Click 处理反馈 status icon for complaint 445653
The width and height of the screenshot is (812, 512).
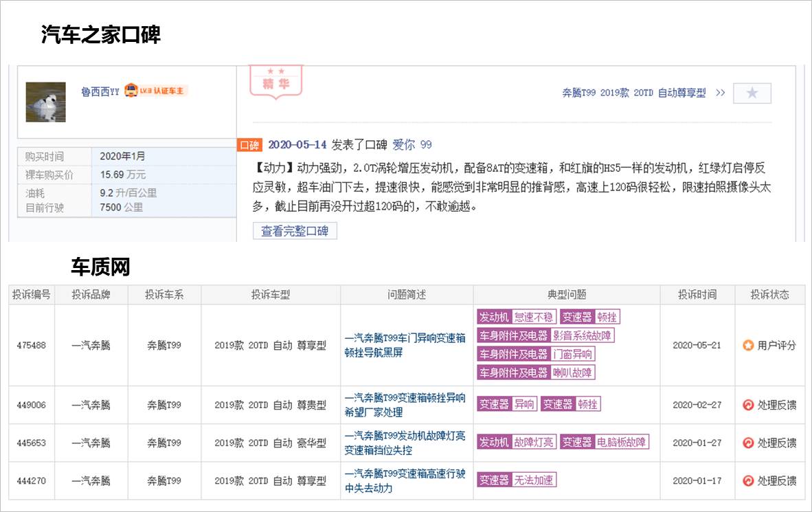(x=748, y=443)
